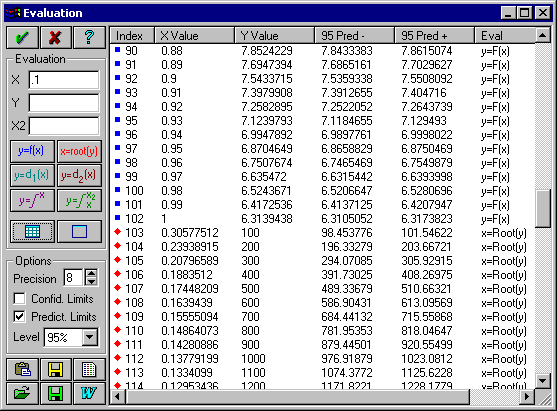
Task: Select the table view grid icon
Action: coord(32,232)
